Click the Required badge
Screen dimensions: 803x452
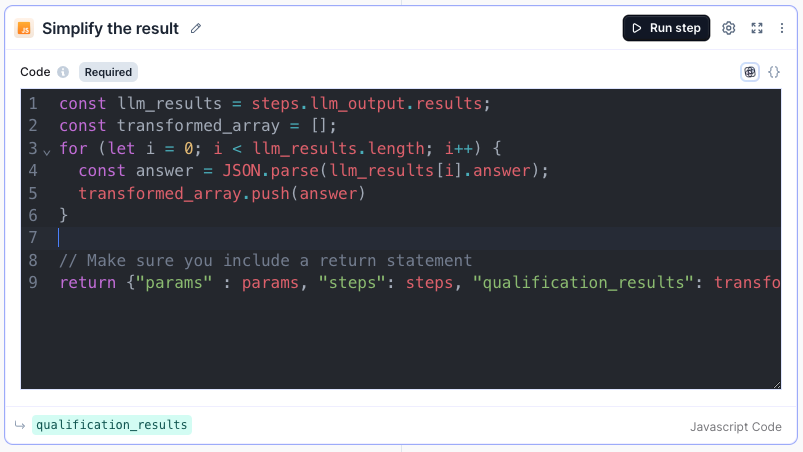point(108,72)
